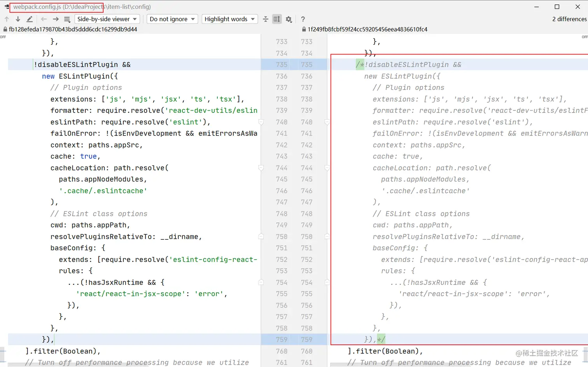Viewport: 588px width, 367px height.
Task: Go to previous file with left arrow
Action: (x=44, y=19)
